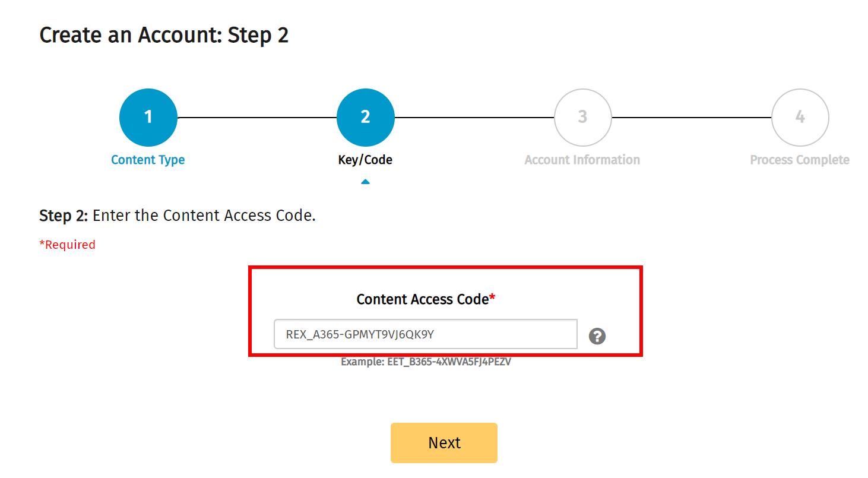Click the Next button

[x=444, y=443]
